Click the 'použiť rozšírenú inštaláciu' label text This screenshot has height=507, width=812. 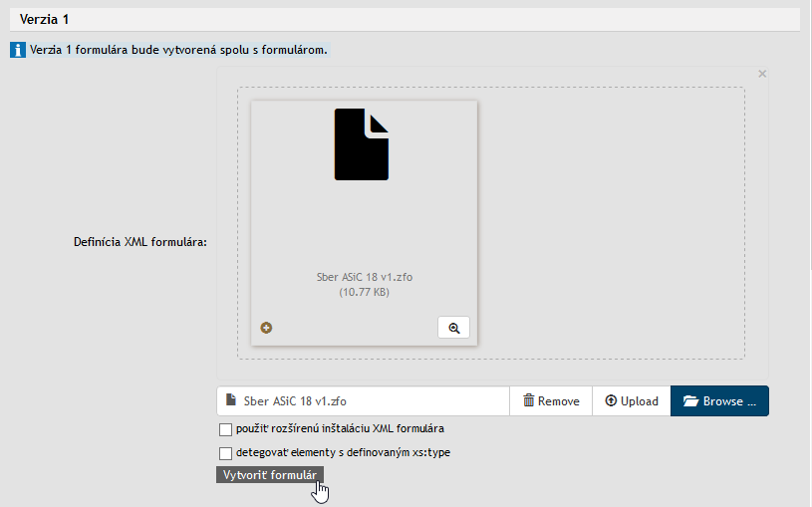tap(340, 429)
